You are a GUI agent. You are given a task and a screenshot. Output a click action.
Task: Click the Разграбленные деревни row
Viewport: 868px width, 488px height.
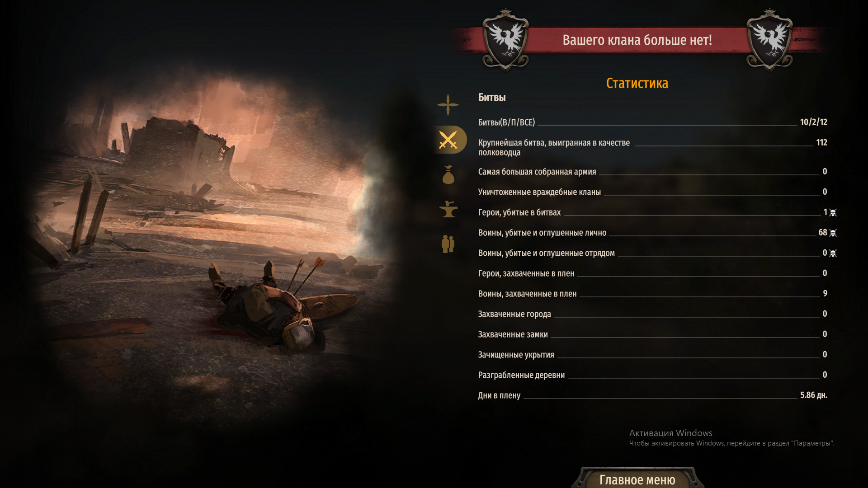pyautogui.click(x=653, y=375)
